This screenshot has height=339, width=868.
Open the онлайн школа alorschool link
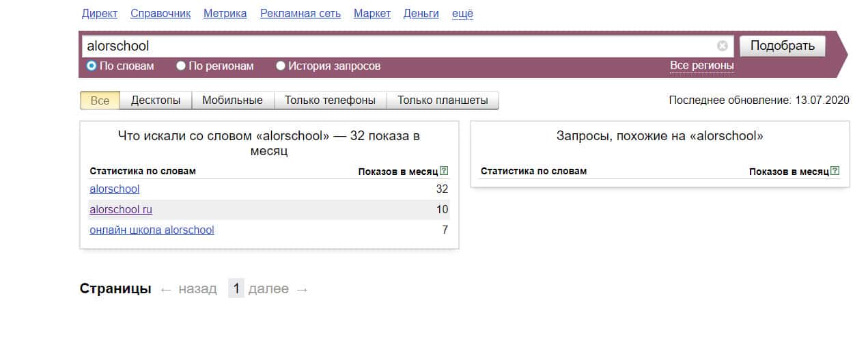click(x=152, y=230)
